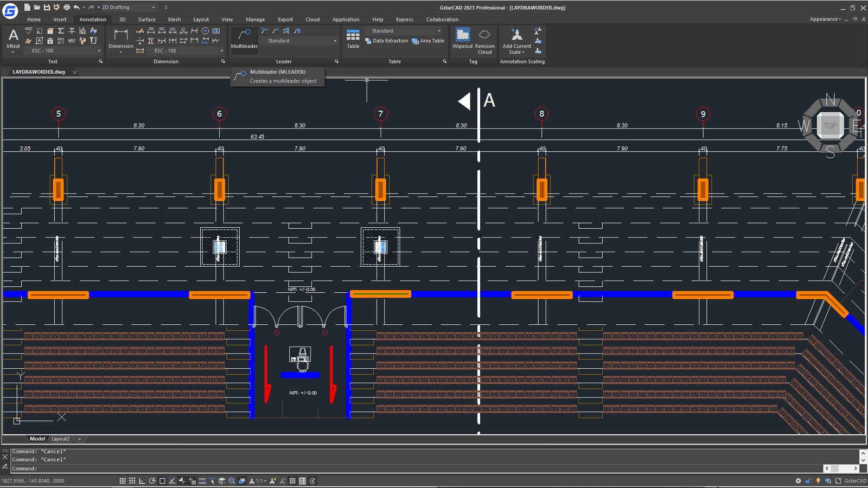Click the Multileader tool button
868x488 pixels.
244,38
